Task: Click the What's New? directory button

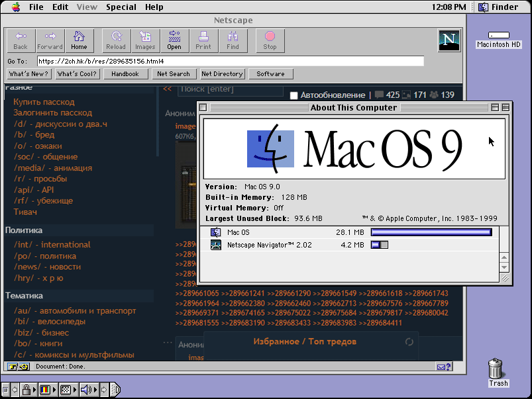Action: pyautogui.click(x=29, y=74)
